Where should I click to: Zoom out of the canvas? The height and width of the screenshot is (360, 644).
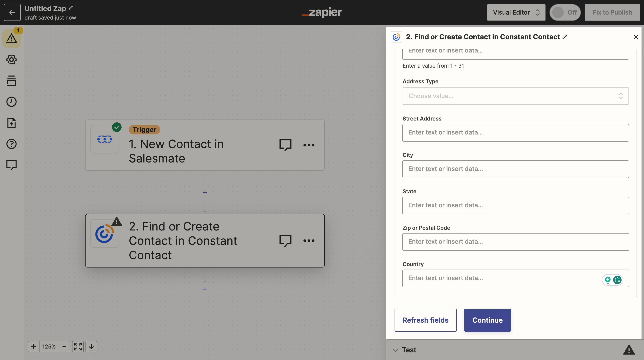click(64, 347)
